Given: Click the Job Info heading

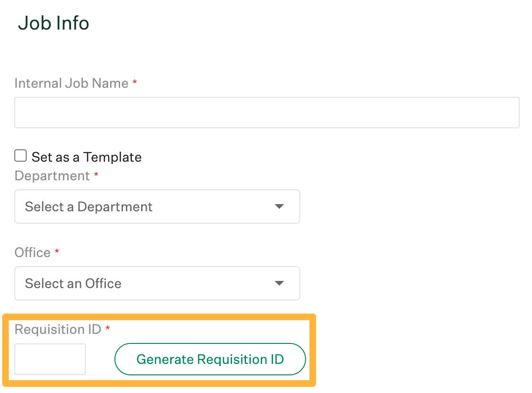Looking at the screenshot, I should click(53, 23).
